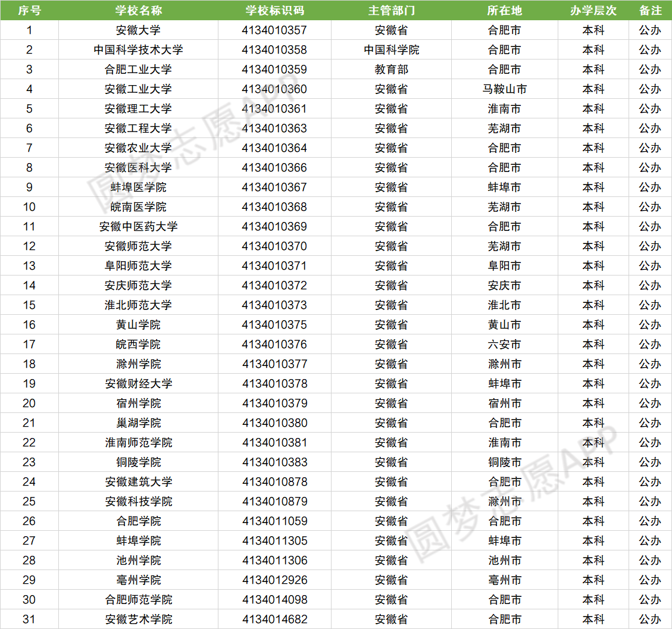Click the 池州市 location cell
Image resolution: width=672 pixels, height=629 pixels.
click(504, 561)
